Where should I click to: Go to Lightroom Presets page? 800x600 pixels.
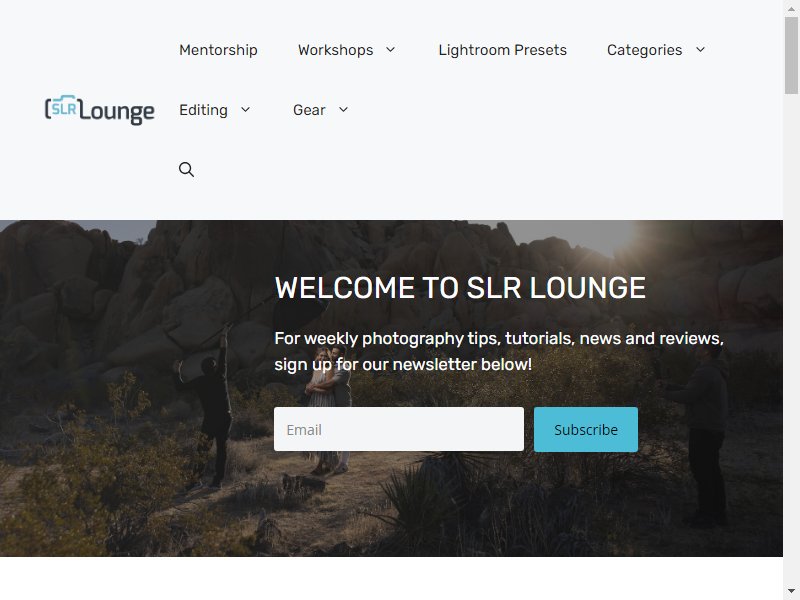(503, 50)
